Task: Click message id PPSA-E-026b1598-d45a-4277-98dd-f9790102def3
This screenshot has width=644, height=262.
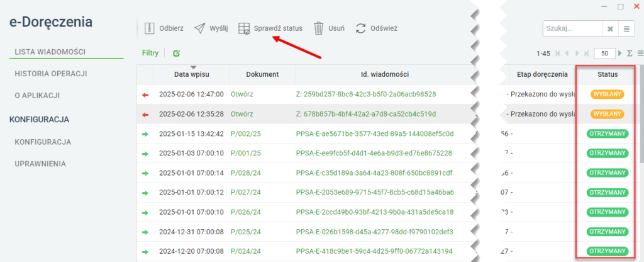Action: click(375, 232)
